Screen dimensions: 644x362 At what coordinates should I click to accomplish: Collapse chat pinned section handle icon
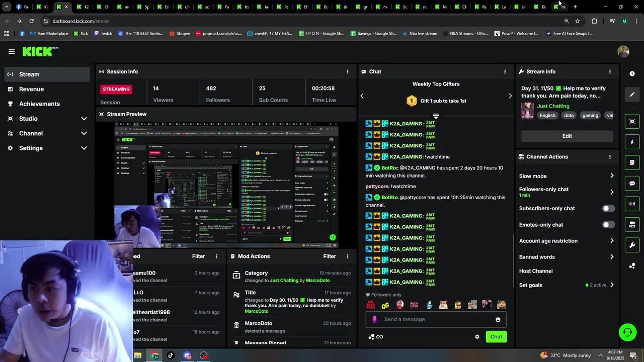pos(436,116)
